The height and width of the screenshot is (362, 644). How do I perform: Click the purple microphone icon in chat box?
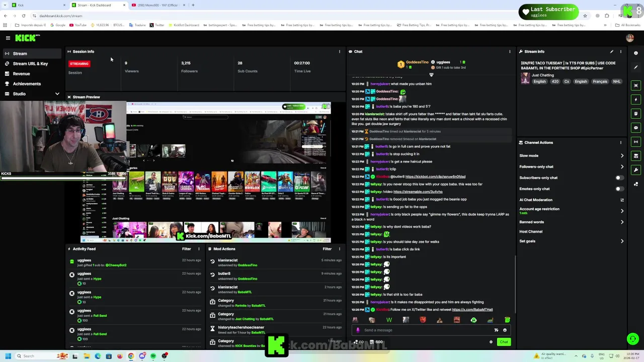pyautogui.click(x=358, y=330)
